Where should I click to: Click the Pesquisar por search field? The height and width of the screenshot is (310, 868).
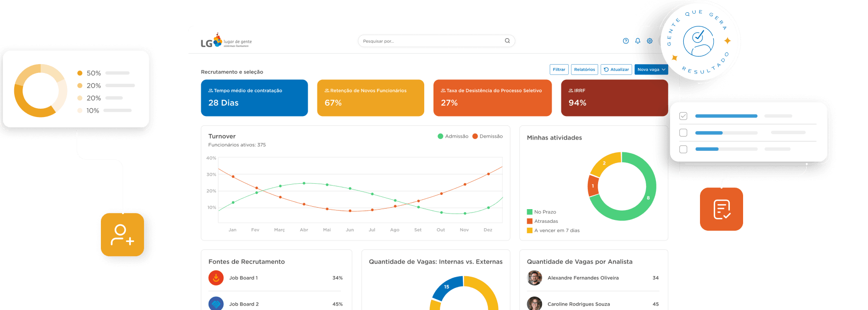click(x=431, y=41)
